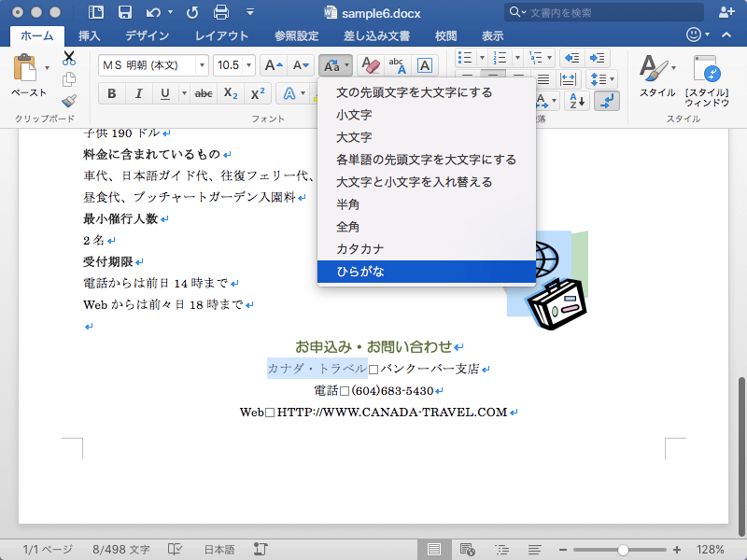This screenshot has width=747, height=560.
Task: Switch to the 校閲 ribbon tab
Action: pyautogui.click(x=445, y=35)
